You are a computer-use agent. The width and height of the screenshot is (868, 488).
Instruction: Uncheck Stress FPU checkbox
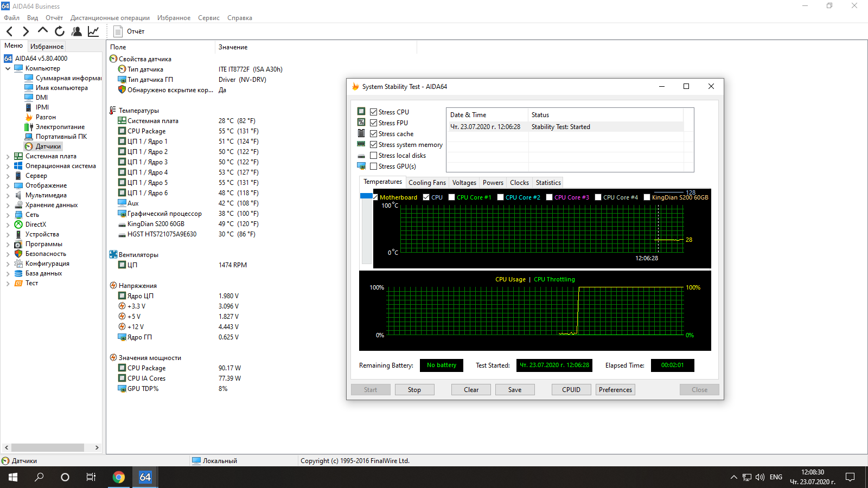[x=374, y=123]
